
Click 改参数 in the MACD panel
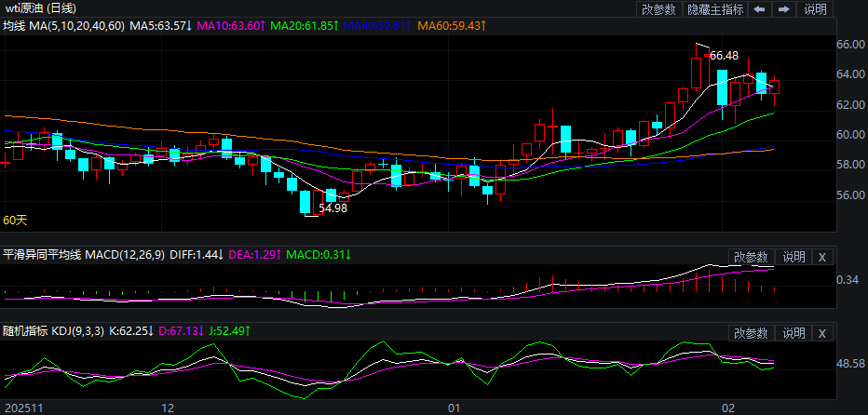[x=751, y=257]
